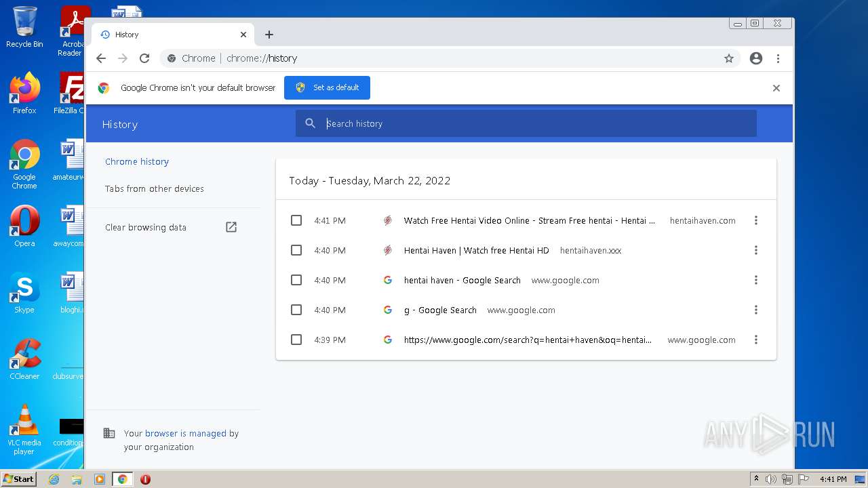Screen dimensions: 868x488
Task: Close the History tab
Action: click(243, 35)
